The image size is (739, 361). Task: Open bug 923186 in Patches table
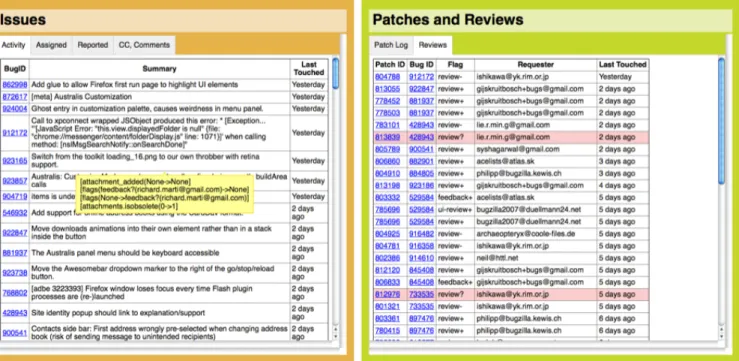[421, 186]
